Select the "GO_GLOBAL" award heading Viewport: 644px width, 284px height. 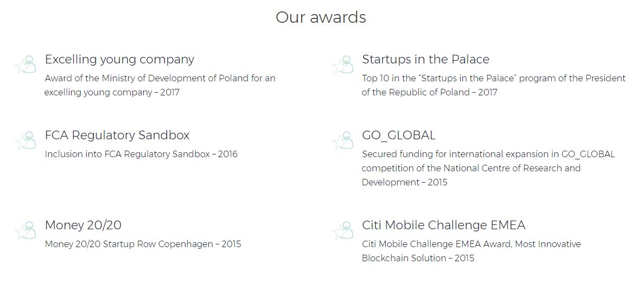398,135
